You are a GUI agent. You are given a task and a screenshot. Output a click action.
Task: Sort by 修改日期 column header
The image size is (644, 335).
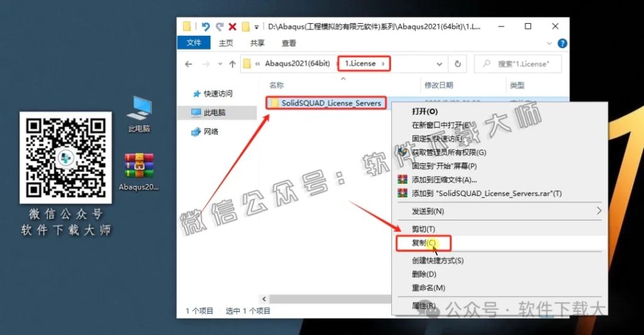click(438, 85)
